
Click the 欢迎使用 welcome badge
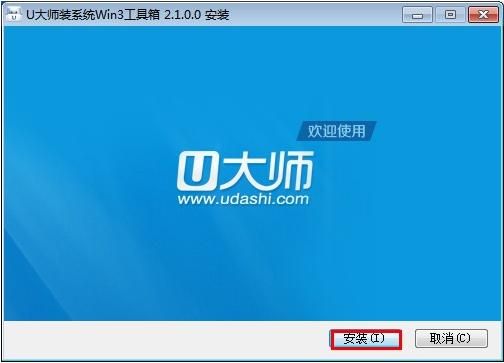pyautogui.click(x=336, y=131)
